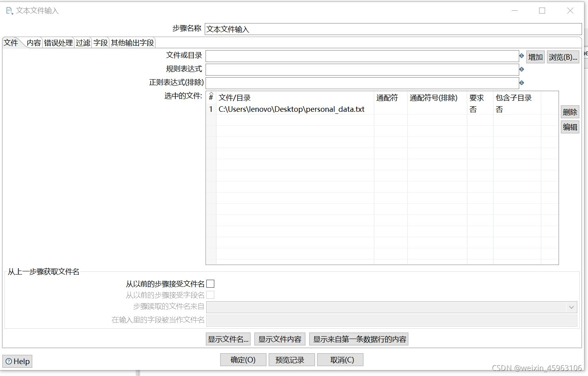
Task: Click 显示来自第一条数据行的内容 button
Action: pos(359,339)
